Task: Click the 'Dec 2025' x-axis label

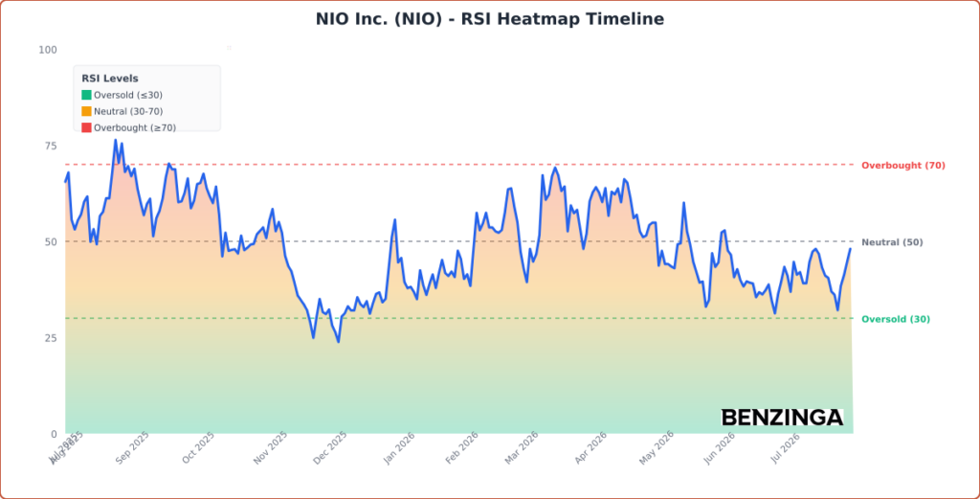Action: click(x=329, y=447)
